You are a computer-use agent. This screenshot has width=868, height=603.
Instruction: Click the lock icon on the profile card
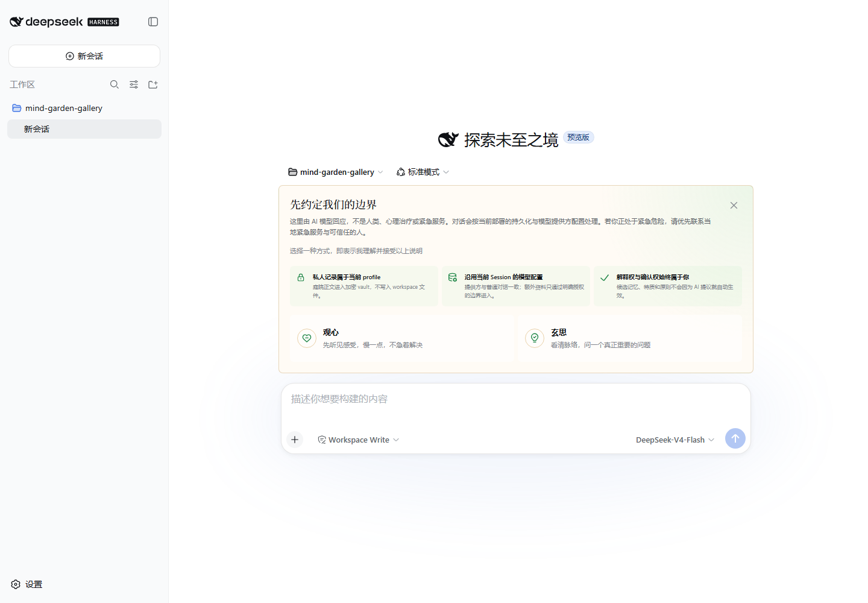coord(301,277)
